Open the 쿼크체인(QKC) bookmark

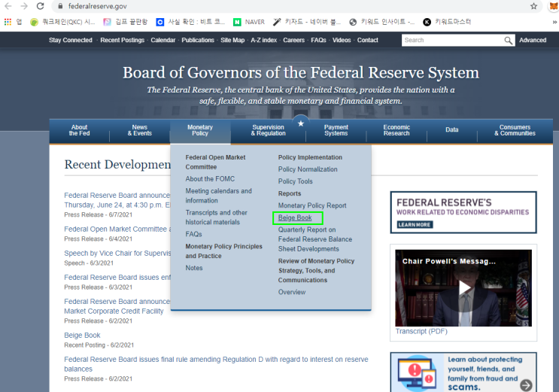62,22
